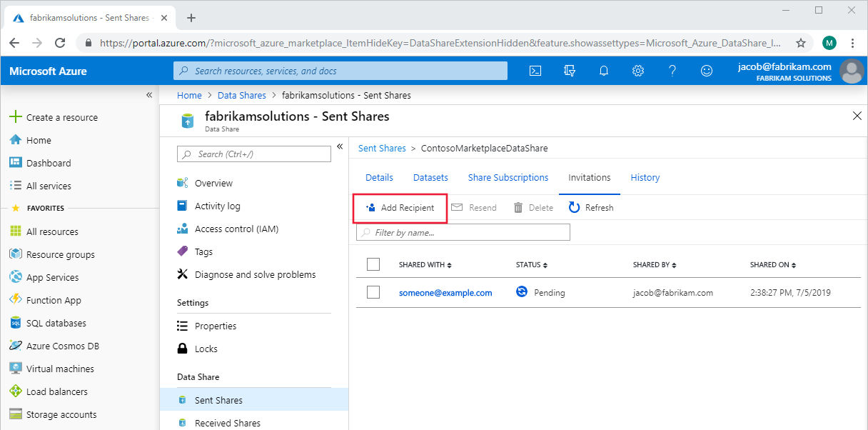
Task: Refresh the invitations list
Action: (x=591, y=207)
